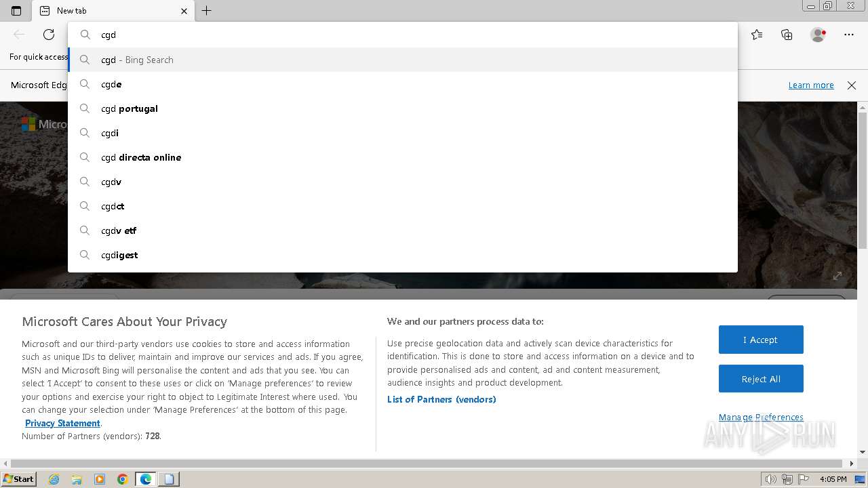Click the network tray icon
The image size is (868, 488).
click(x=787, y=479)
